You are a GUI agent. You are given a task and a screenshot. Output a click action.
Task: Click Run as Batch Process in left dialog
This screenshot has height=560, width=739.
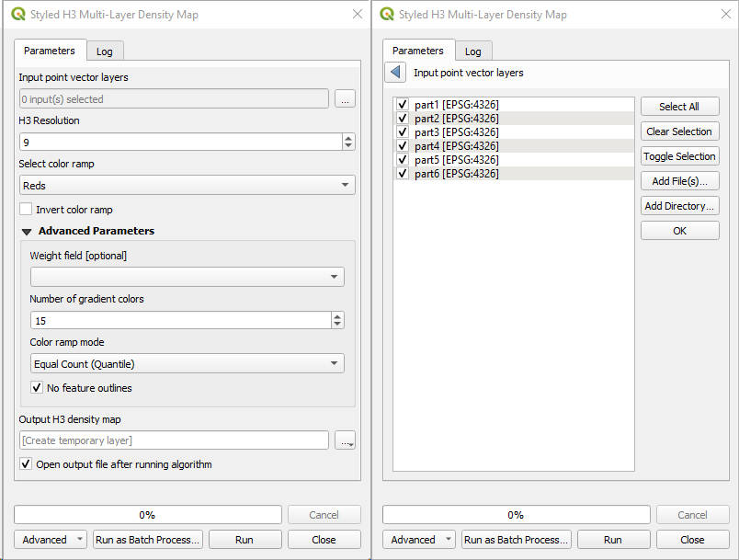click(147, 539)
